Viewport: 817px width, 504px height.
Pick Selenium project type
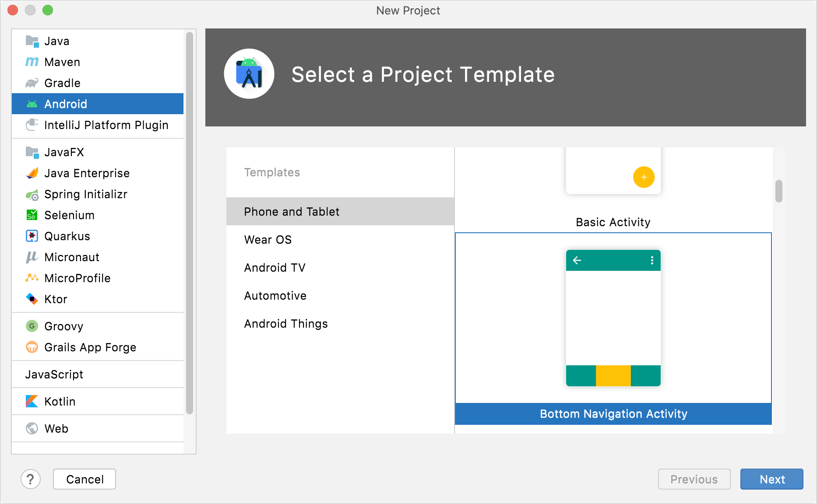(98, 215)
